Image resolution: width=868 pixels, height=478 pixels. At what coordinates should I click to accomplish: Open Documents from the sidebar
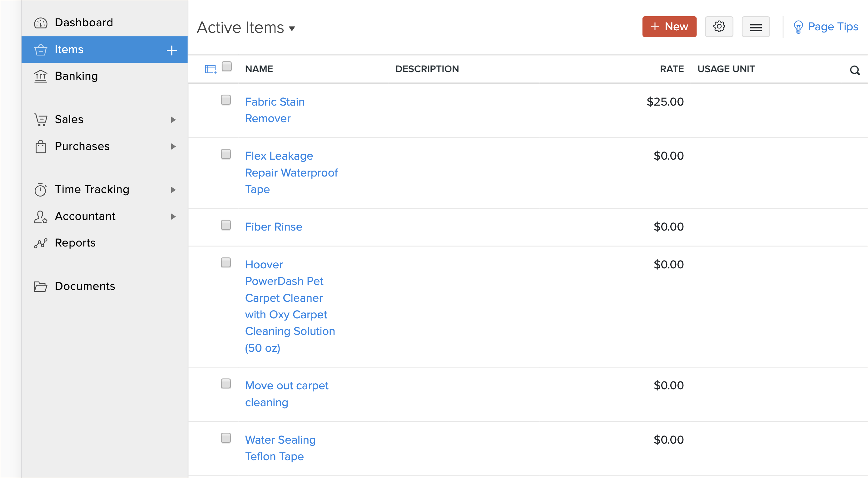click(x=85, y=286)
